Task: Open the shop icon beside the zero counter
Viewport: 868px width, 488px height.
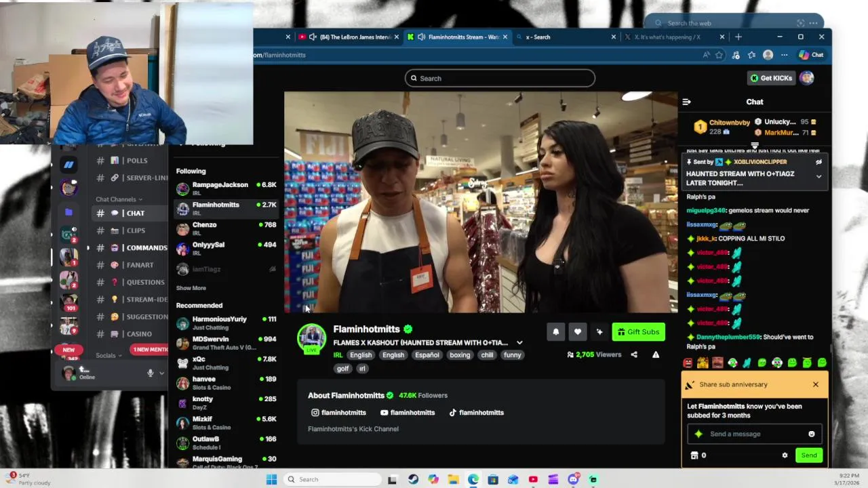Action: pos(694,455)
